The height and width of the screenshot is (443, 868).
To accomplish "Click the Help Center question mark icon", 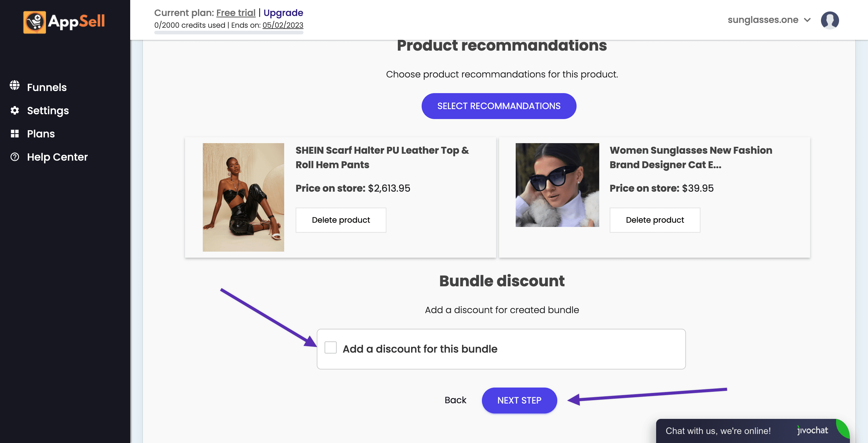I will click(14, 157).
